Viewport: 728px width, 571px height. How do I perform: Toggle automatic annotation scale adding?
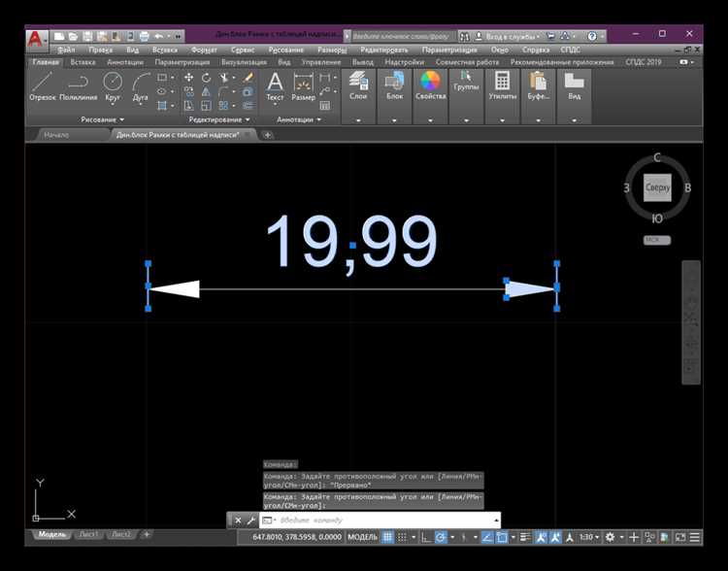coord(555,537)
